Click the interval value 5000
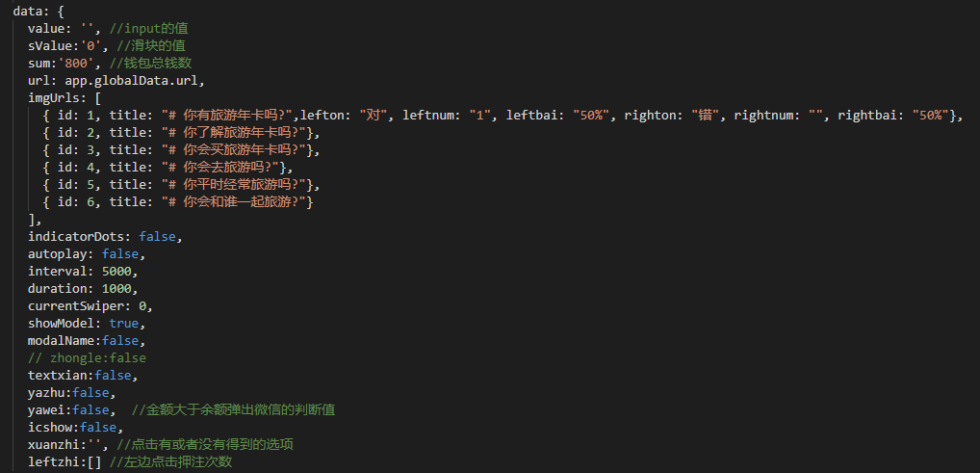The height and width of the screenshot is (473, 980). (119, 271)
